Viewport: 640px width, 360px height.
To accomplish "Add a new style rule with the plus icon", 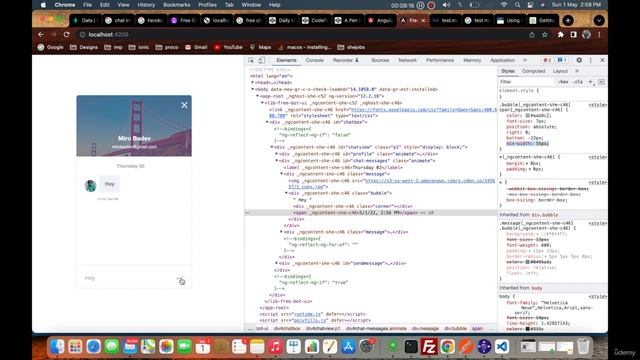I will point(590,82).
